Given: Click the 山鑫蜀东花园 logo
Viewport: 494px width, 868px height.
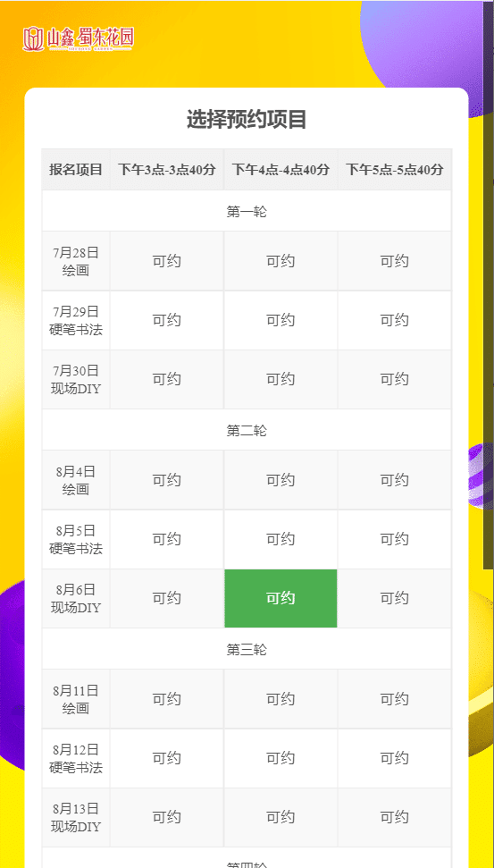Looking at the screenshot, I should 78,38.
